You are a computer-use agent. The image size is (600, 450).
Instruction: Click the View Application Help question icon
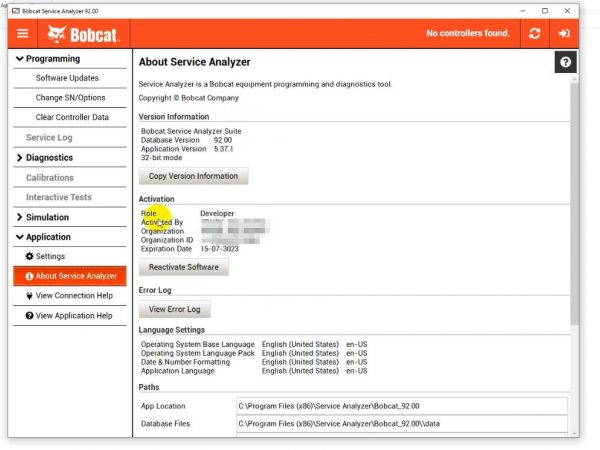pos(29,316)
